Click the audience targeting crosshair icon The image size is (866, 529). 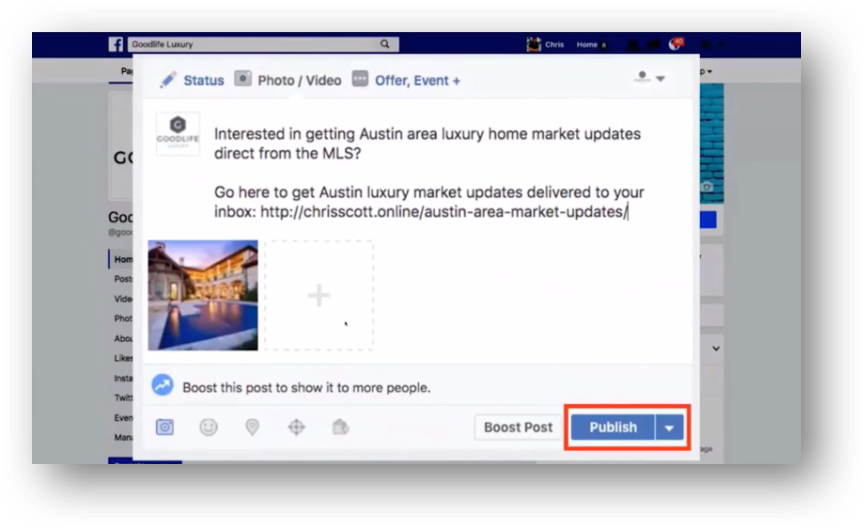[297, 427]
